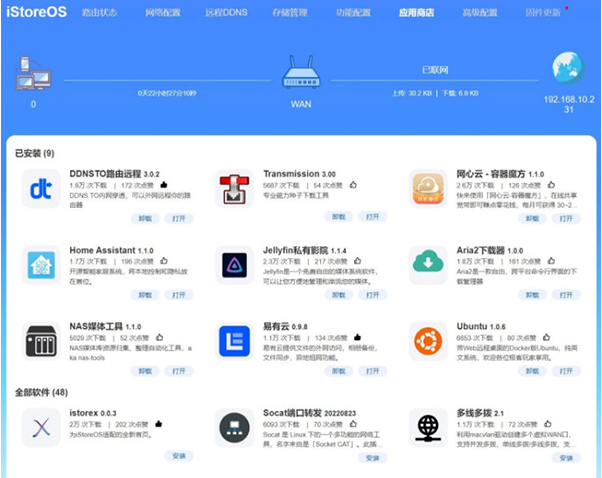Open 易有云 app
The height and width of the screenshot is (478, 602).
pos(372,371)
